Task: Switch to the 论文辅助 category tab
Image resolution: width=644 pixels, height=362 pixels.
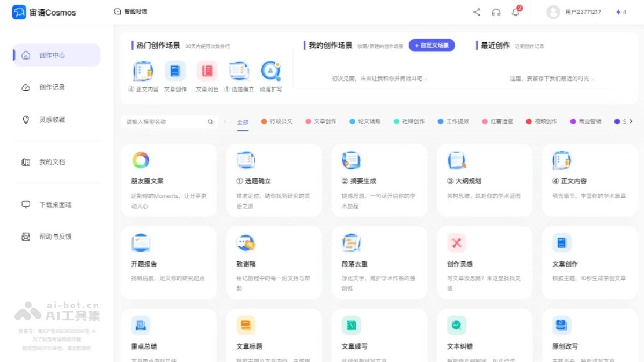Action: coord(370,122)
